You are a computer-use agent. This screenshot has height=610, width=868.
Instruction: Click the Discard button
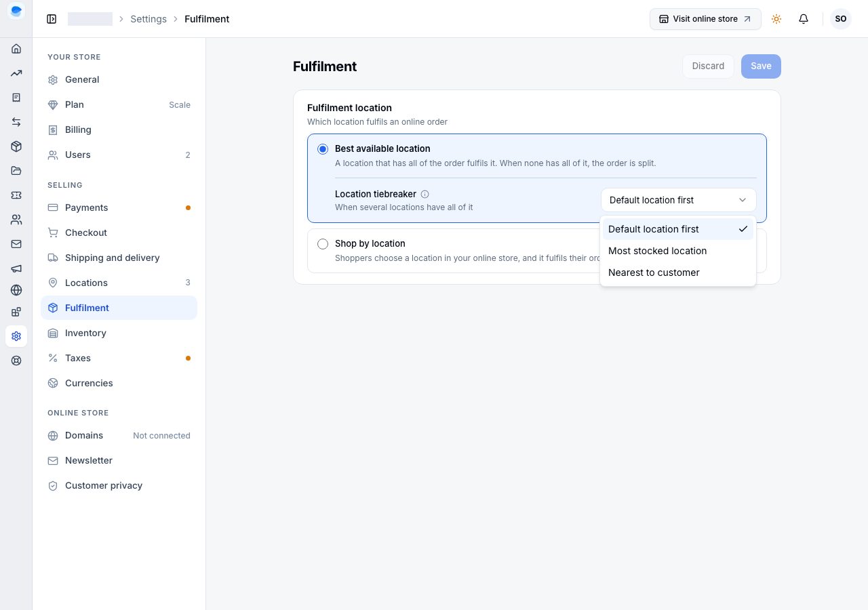(708, 66)
